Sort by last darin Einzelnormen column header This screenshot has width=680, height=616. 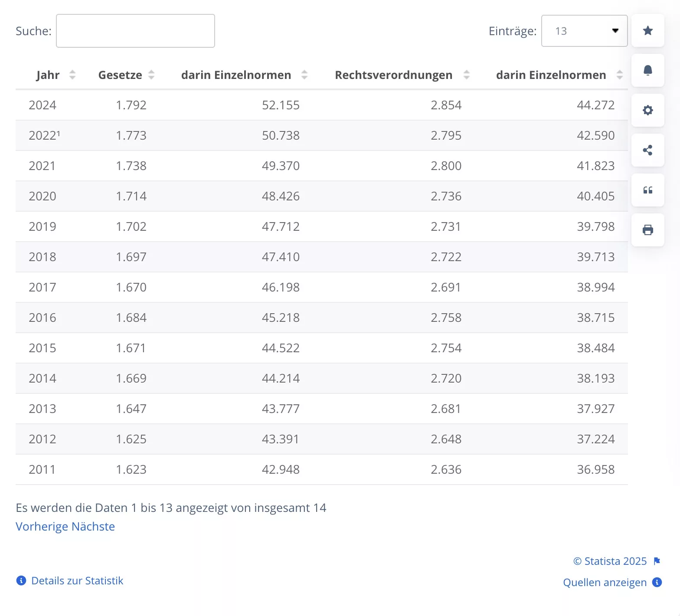click(551, 75)
